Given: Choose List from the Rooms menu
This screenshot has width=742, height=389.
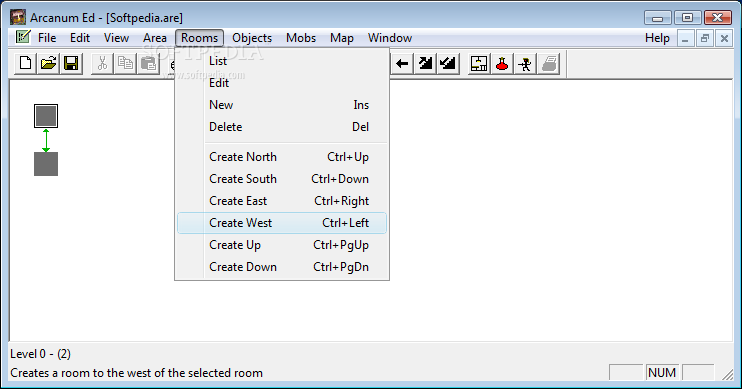Looking at the screenshot, I should 282,61.
